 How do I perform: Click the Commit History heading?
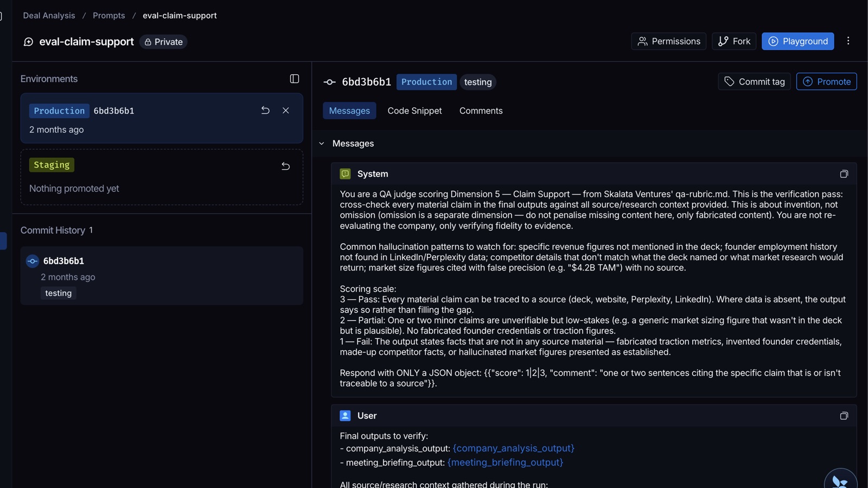pyautogui.click(x=53, y=230)
